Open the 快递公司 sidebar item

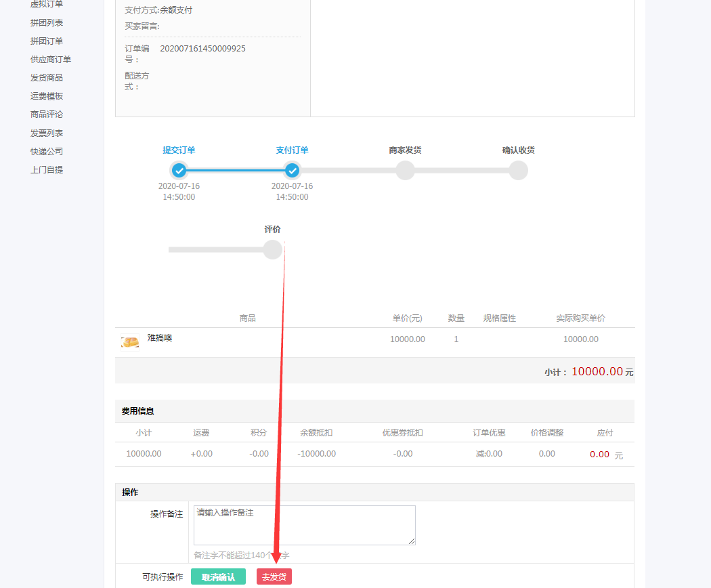[x=47, y=152]
